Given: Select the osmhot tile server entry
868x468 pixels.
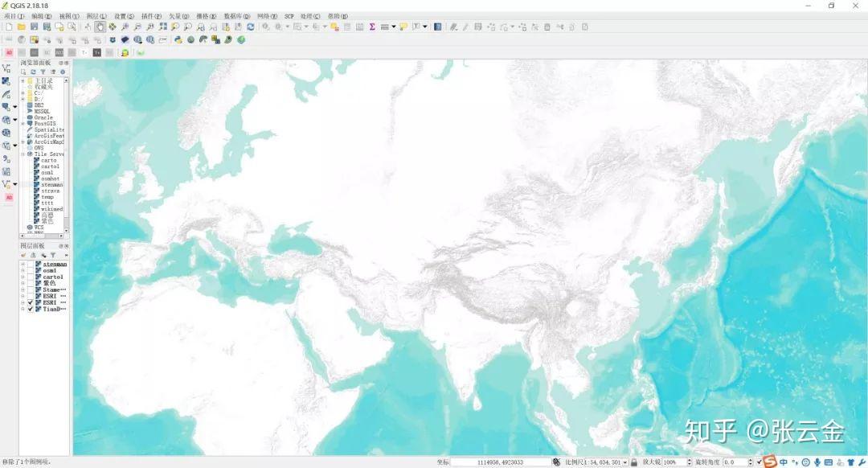Looking at the screenshot, I should click(51, 179).
